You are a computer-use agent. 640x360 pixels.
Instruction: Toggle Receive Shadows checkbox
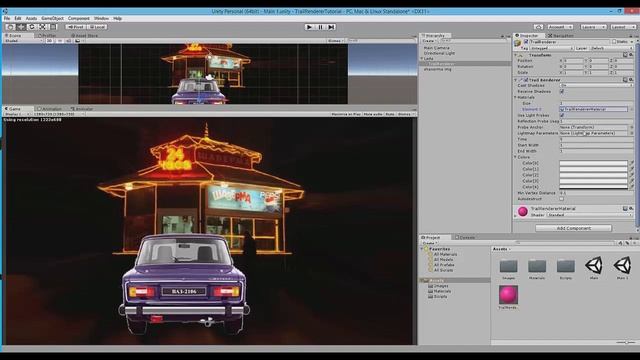(x=562, y=91)
